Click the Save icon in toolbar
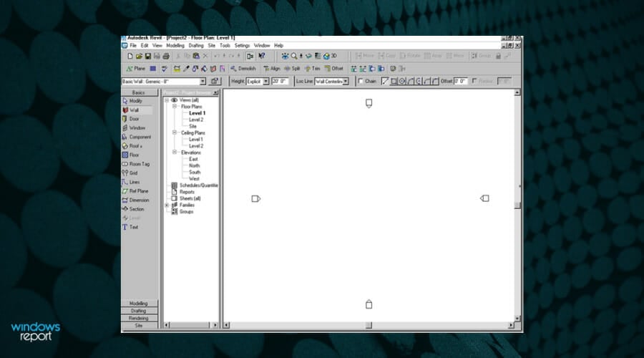 pos(148,56)
